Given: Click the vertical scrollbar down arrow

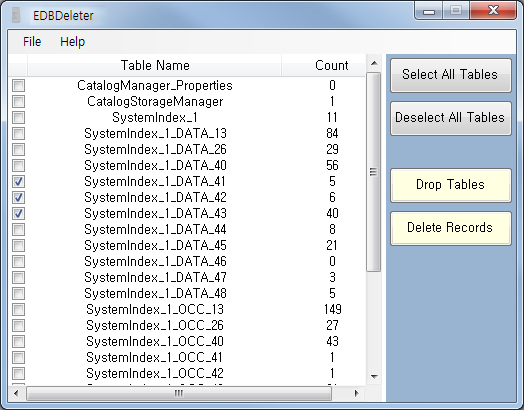Looking at the screenshot, I should 374,377.
